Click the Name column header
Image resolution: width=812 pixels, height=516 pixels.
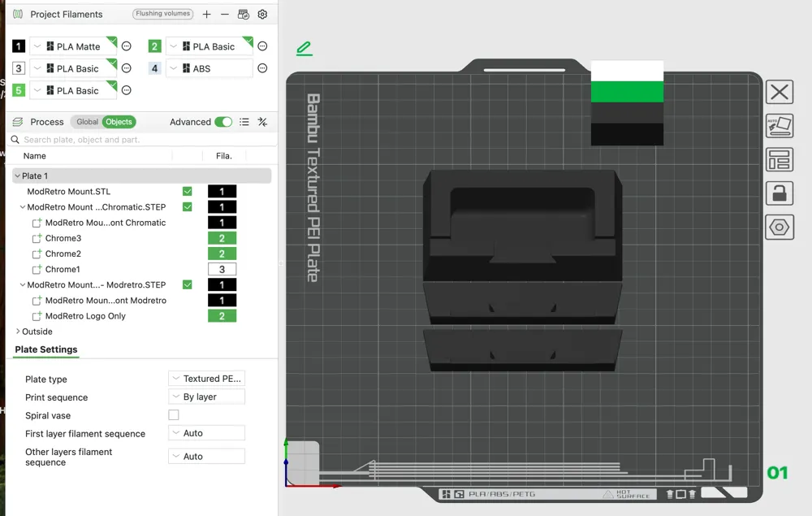click(34, 156)
